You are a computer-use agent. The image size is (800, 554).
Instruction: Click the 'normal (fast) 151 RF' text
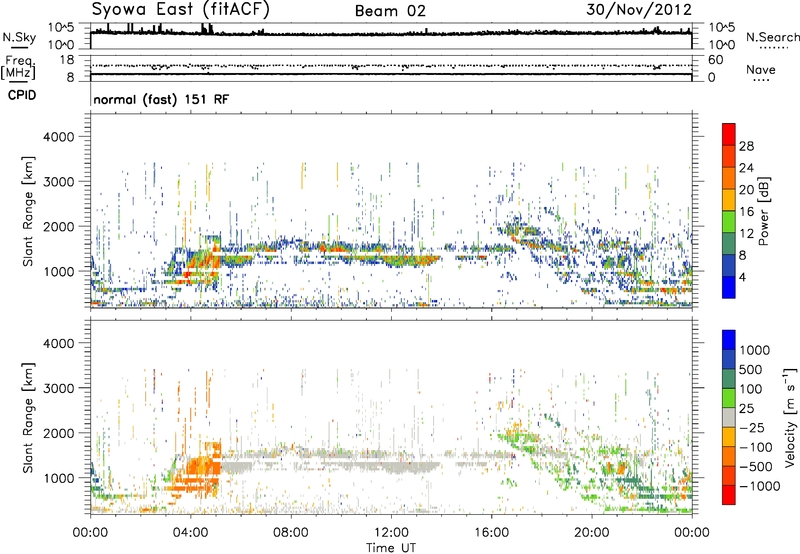pyautogui.click(x=161, y=99)
